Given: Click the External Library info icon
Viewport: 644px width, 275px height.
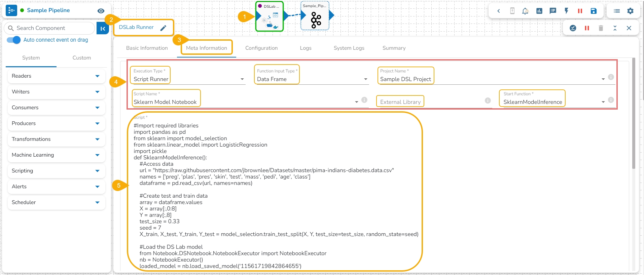Looking at the screenshot, I should pos(488,101).
